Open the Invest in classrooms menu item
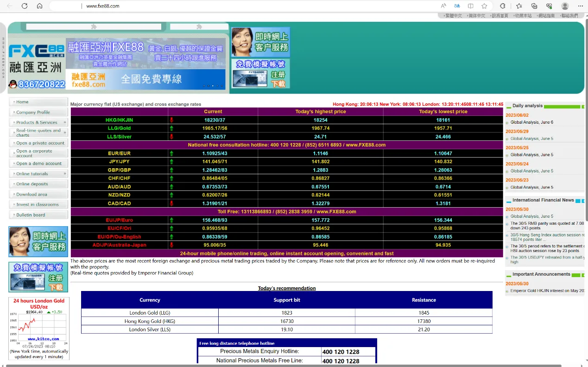 [38, 204]
